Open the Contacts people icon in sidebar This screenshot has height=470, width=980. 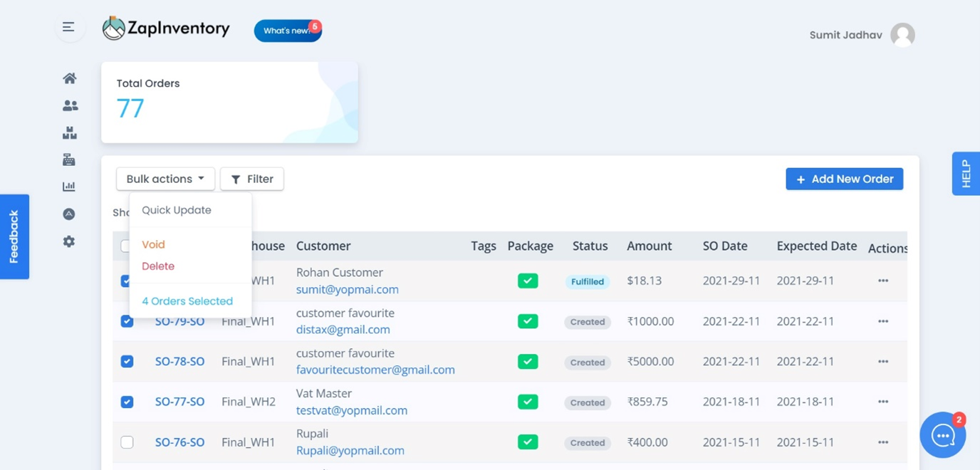point(70,105)
